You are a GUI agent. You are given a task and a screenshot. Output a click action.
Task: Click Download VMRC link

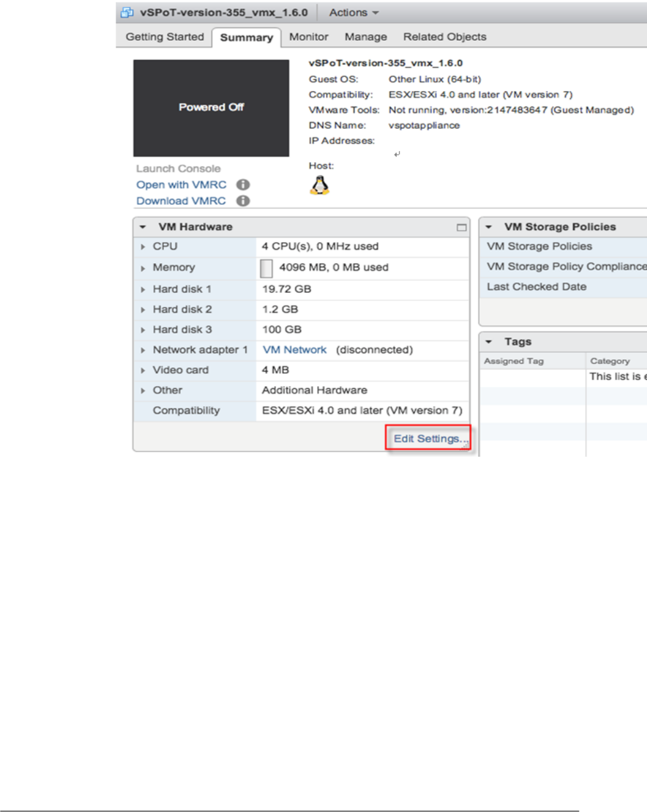[x=181, y=201]
